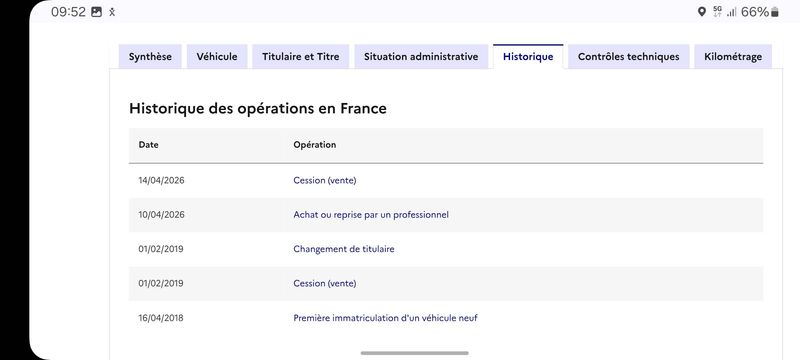Click the Cession (vente) entry from 14/04/2026
The height and width of the screenshot is (360, 800).
(324, 181)
